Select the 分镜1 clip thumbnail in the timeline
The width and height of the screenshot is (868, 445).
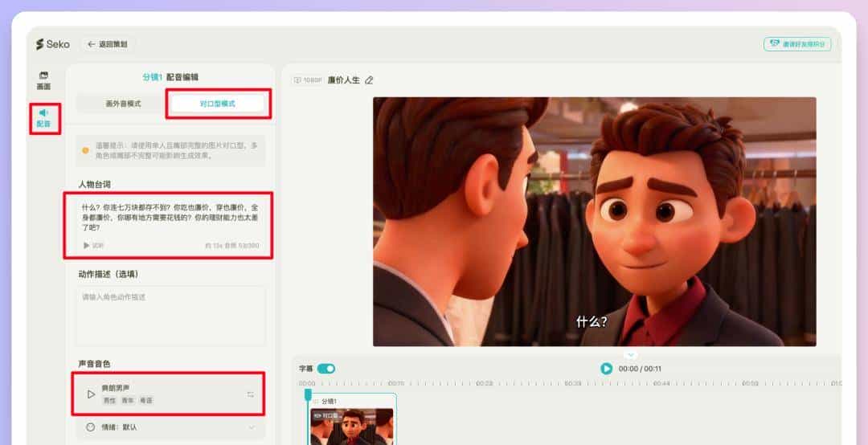point(352,426)
